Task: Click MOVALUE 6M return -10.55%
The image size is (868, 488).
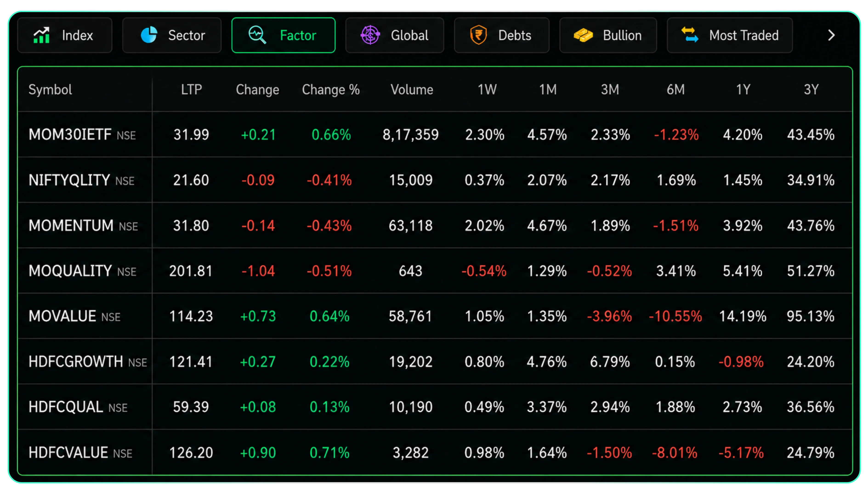Action: click(676, 316)
